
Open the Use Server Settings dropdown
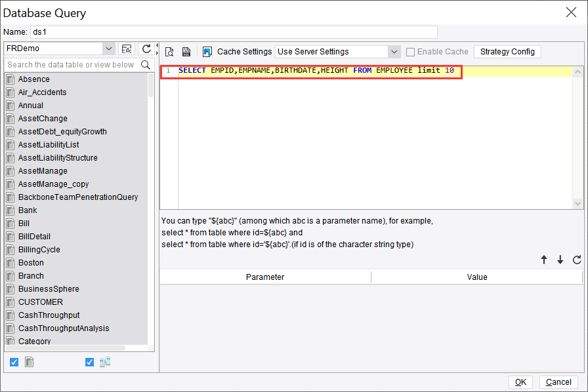coord(394,51)
